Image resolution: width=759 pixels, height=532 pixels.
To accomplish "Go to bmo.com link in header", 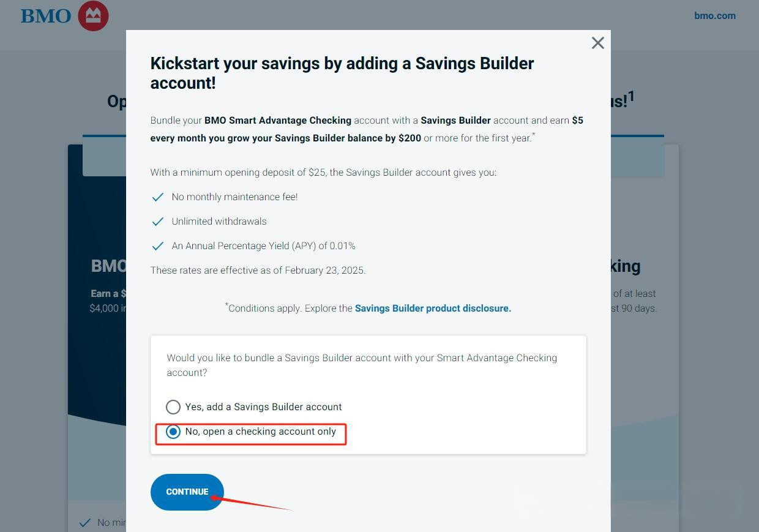I will click(715, 16).
